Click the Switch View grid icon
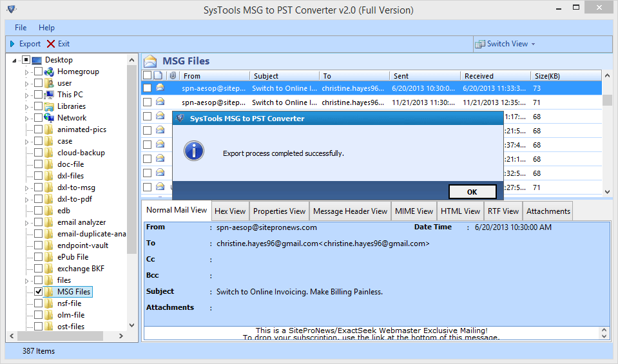618x364 pixels. coord(479,44)
